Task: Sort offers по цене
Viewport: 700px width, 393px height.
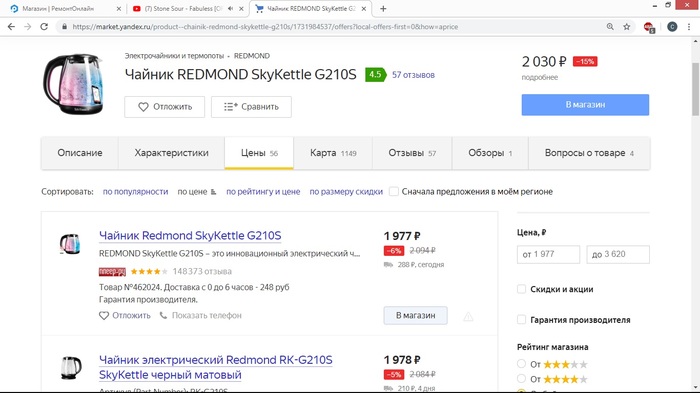Action: pos(196,192)
